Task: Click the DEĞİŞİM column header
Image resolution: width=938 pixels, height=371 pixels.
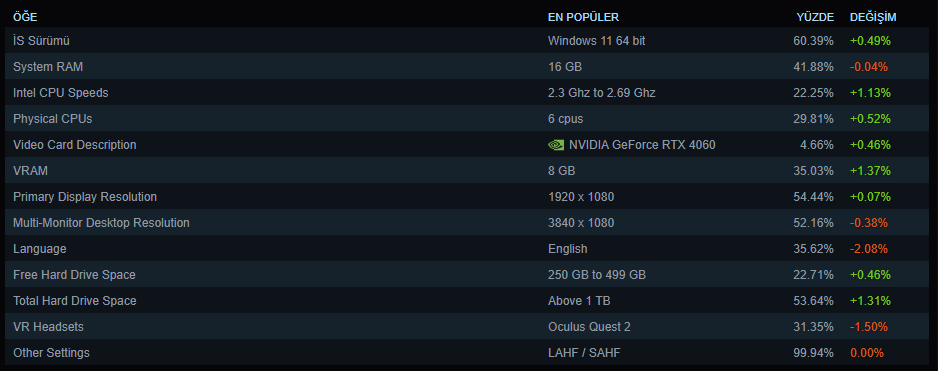Action: [x=873, y=17]
